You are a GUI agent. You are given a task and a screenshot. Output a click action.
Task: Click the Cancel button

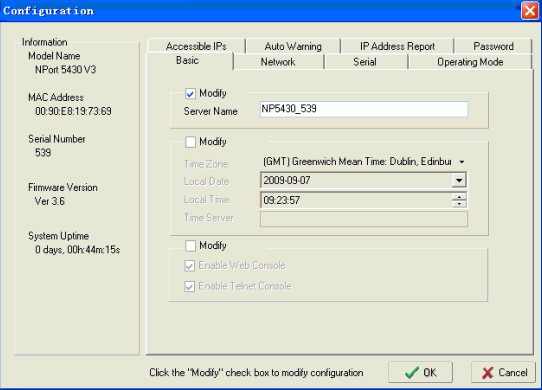503,372
